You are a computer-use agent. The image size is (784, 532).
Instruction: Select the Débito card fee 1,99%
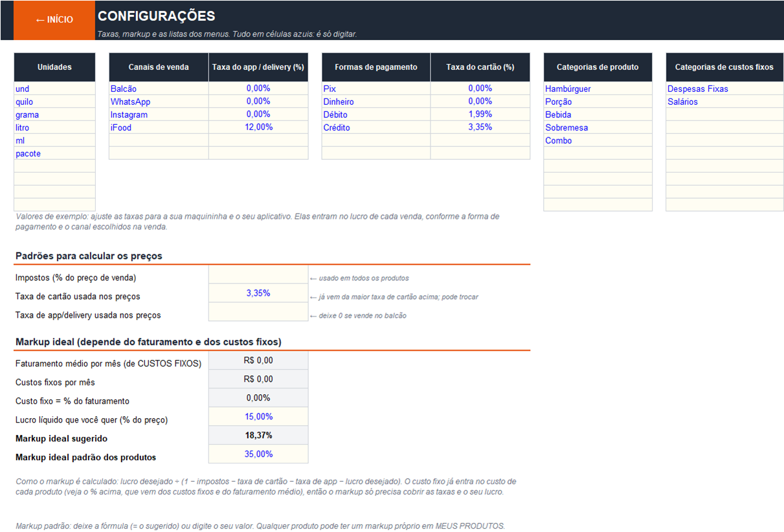click(480, 115)
